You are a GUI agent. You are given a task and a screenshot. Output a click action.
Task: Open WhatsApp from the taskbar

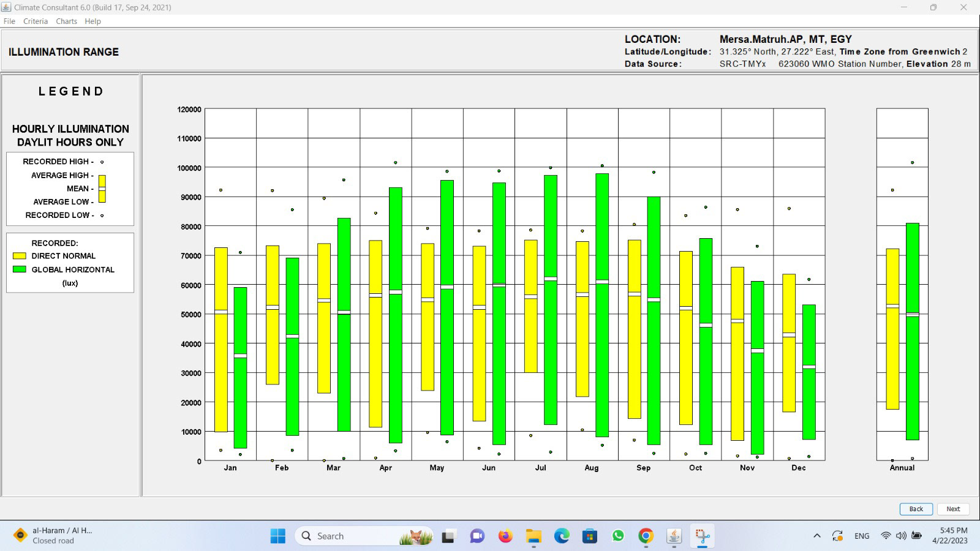click(618, 536)
